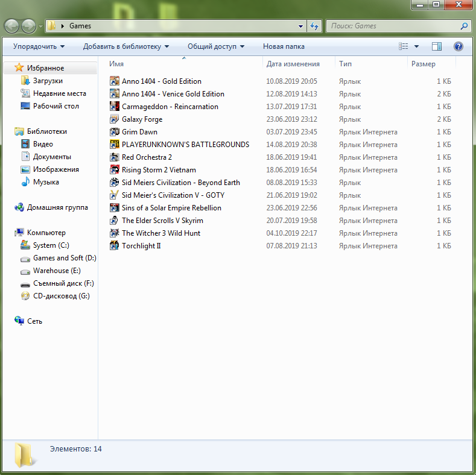Click the Новая папка button
This screenshot has height=475, width=476.
(284, 46)
